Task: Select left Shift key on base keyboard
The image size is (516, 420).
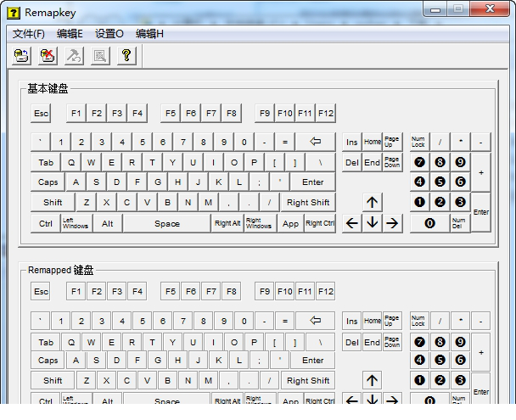Action: coord(53,202)
